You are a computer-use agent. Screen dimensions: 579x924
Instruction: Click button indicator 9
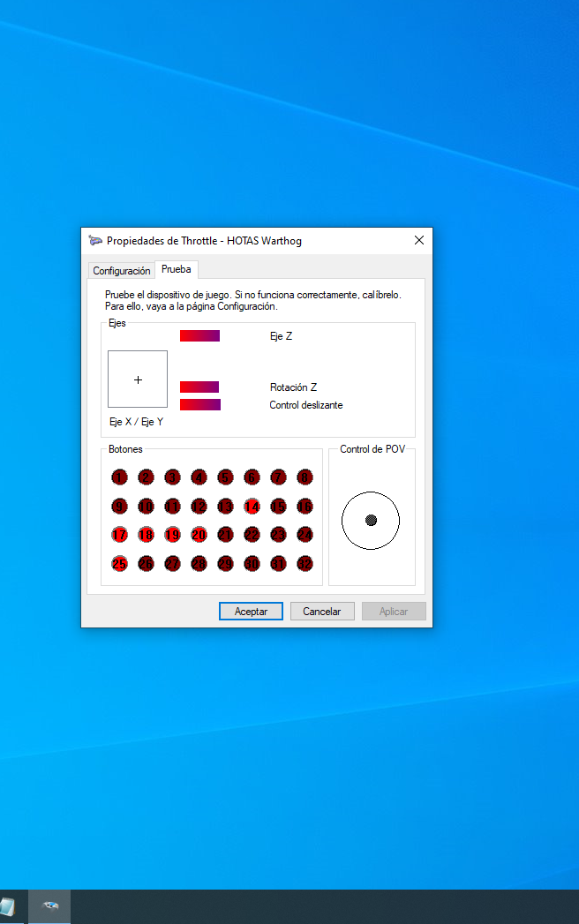tap(120, 507)
